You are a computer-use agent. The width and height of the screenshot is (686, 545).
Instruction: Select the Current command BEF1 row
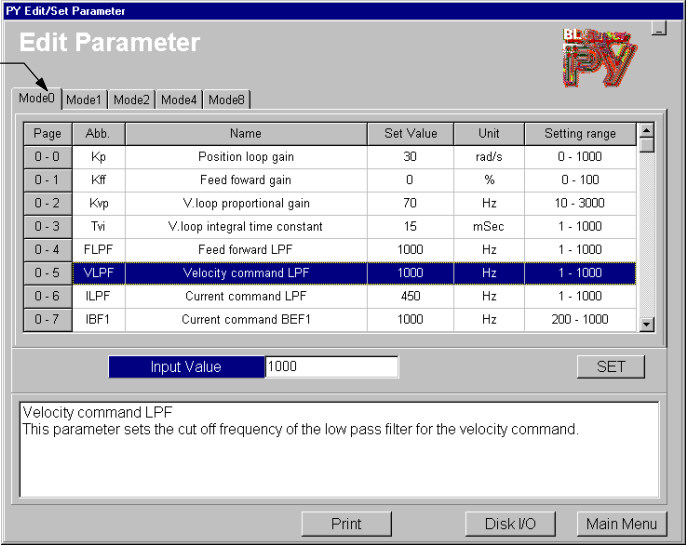tap(245, 319)
